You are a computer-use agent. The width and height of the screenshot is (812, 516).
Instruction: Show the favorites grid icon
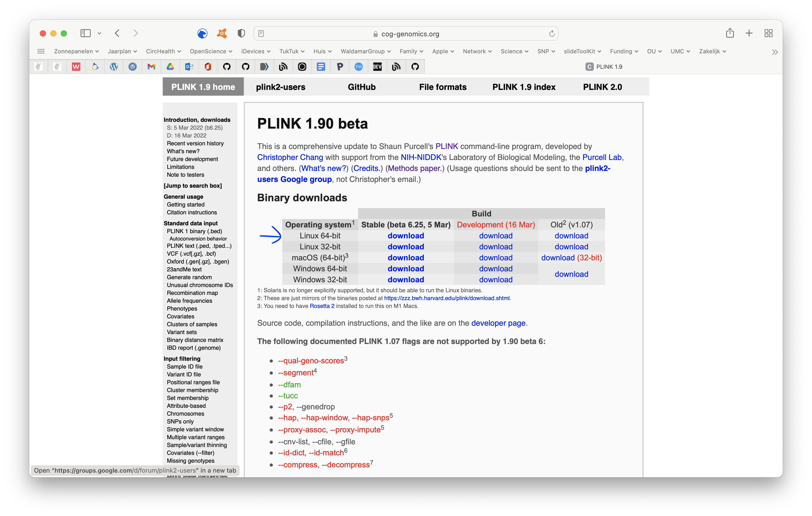[x=41, y=51]
